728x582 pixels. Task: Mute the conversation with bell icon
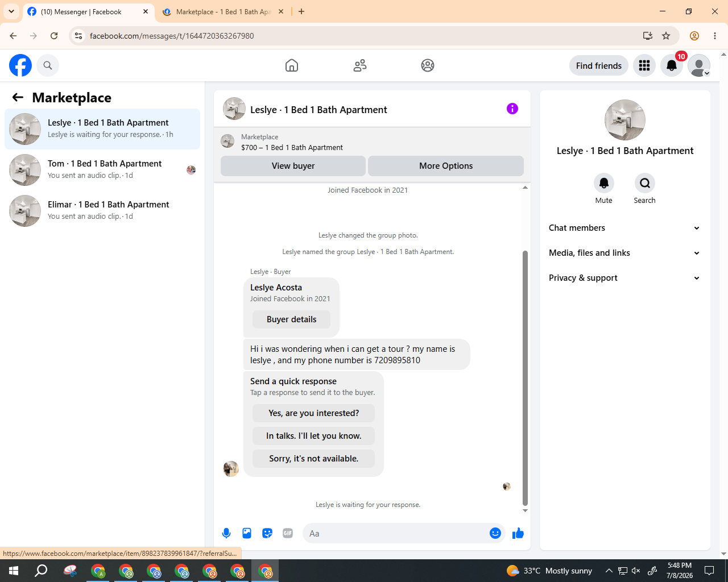coord(604,183)
